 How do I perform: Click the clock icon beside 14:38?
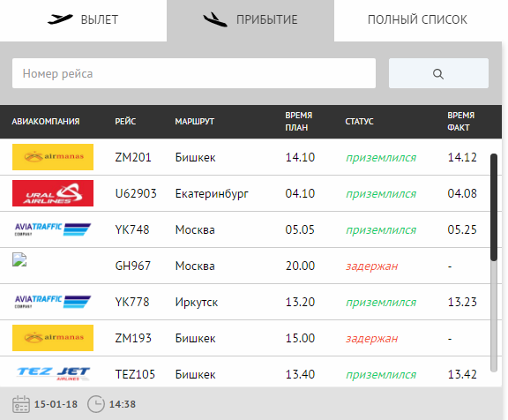96,404
